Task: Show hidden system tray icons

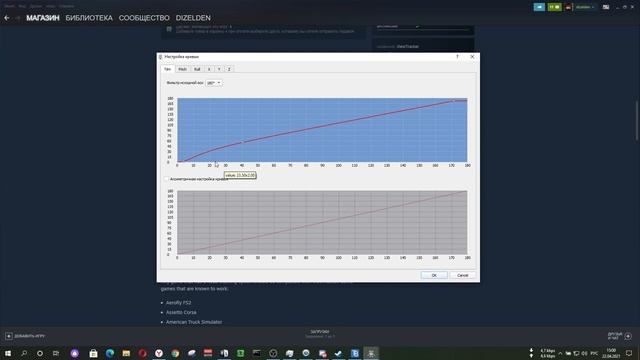Action: (560, 353)
